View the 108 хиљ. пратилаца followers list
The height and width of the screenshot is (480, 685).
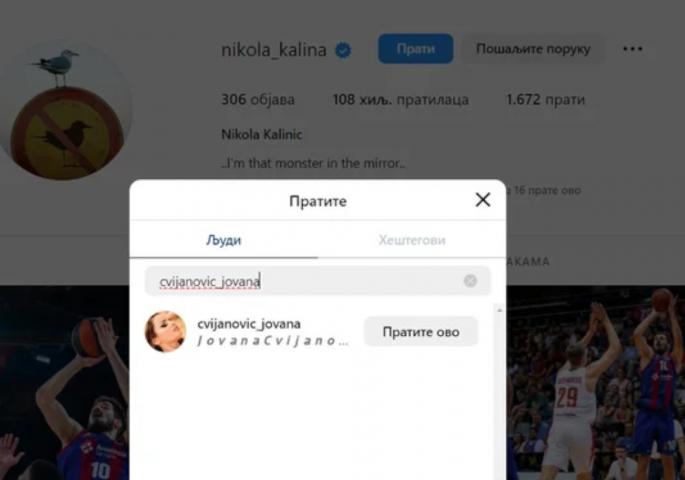point(401,100)
